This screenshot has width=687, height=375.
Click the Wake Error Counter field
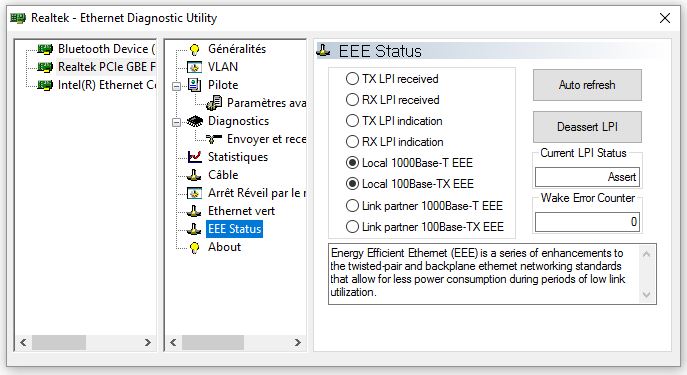[587, 222]
